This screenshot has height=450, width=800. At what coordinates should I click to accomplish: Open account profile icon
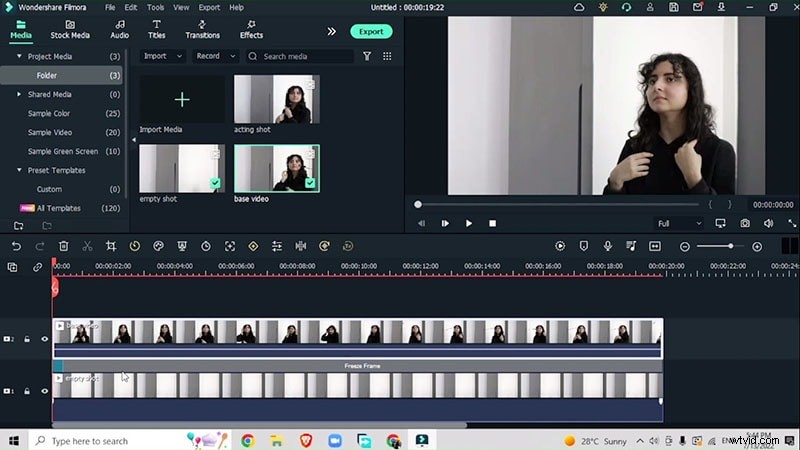tap(650, 7)
